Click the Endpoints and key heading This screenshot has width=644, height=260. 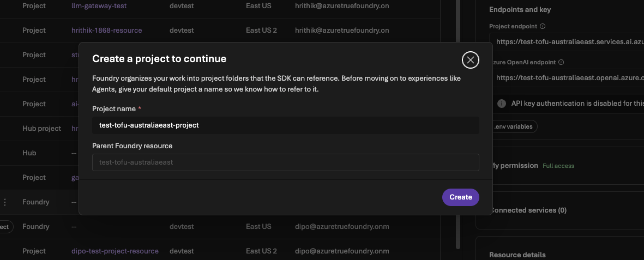pyautogui.click(x=520, y=10)
